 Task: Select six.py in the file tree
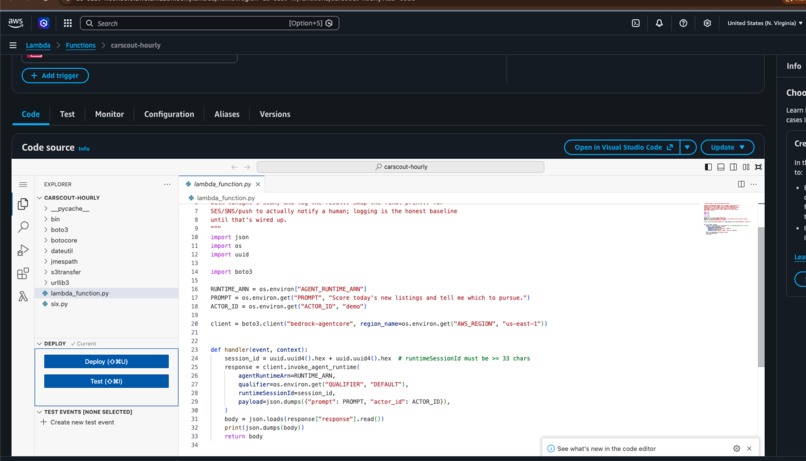pos(59,304)
